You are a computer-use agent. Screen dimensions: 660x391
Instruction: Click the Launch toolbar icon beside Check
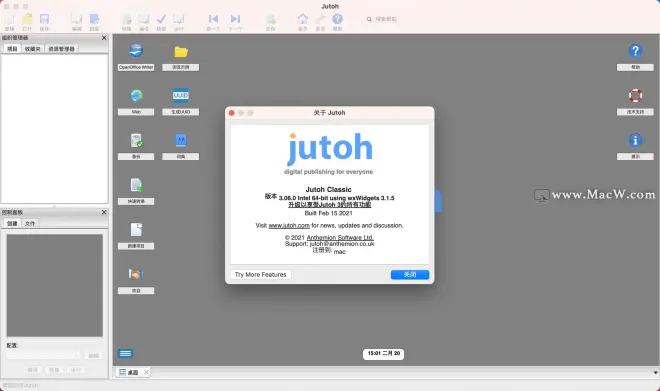179,19
